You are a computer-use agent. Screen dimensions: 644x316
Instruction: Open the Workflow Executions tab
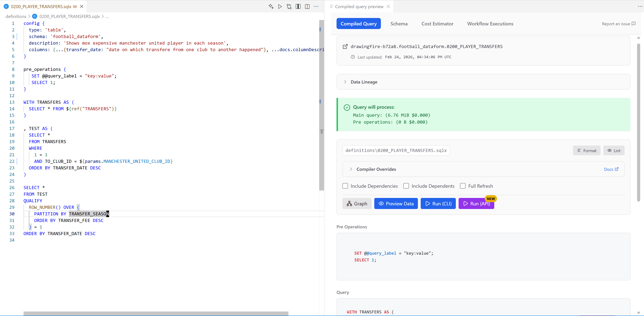tap(490, 24)
